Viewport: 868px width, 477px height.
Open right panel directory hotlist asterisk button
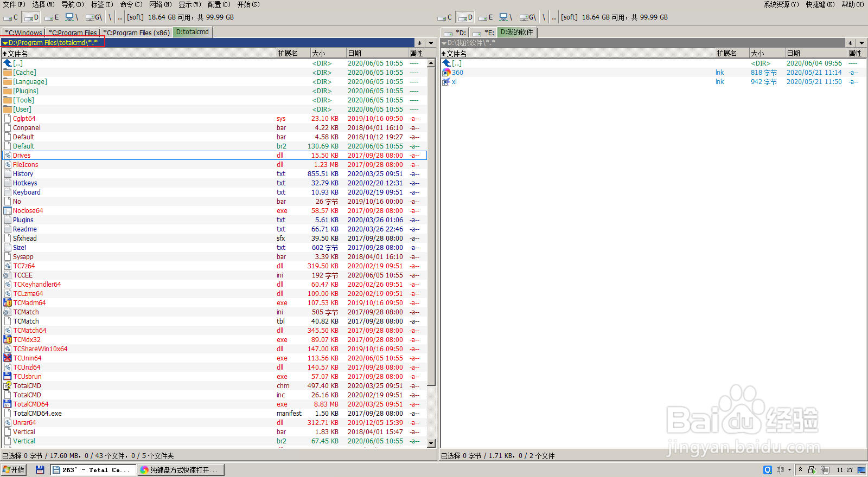coord(850,43)
